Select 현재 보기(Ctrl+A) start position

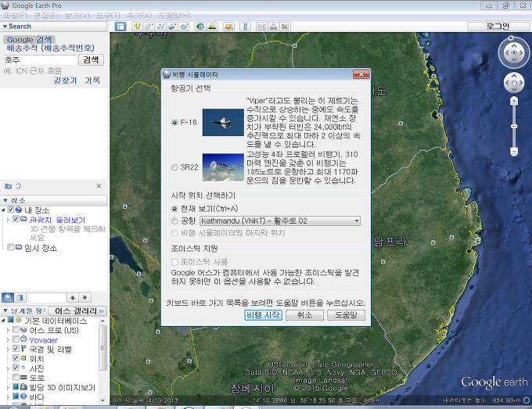(x=174, y=209)
